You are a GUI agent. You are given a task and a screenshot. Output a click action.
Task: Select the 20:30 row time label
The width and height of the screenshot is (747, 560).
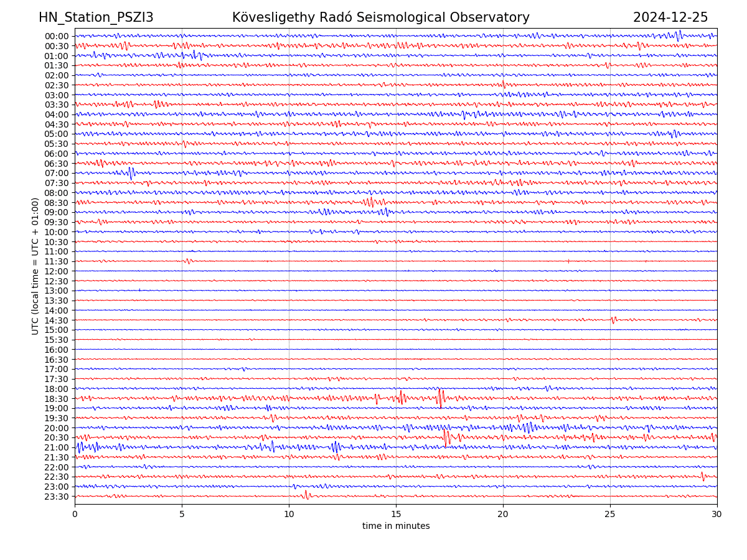56,438
